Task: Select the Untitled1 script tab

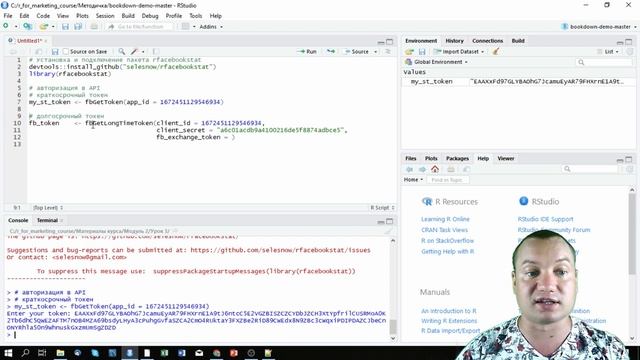Action: 29,41
